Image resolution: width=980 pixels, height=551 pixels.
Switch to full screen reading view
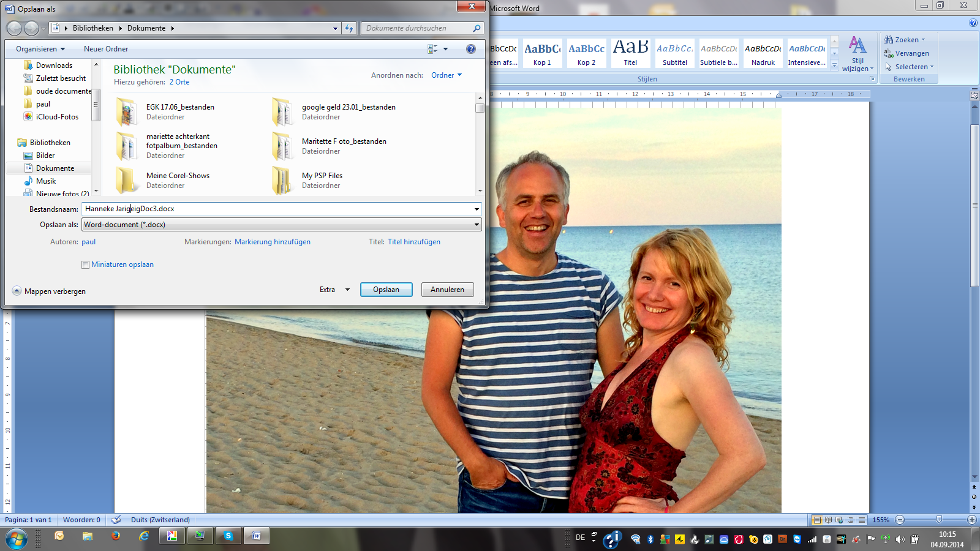[828, 520]
